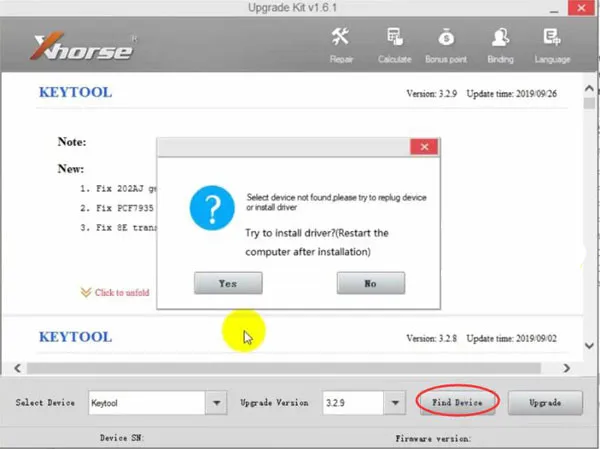
Task: Click the Keytool device field
Action: pos(147,403)
